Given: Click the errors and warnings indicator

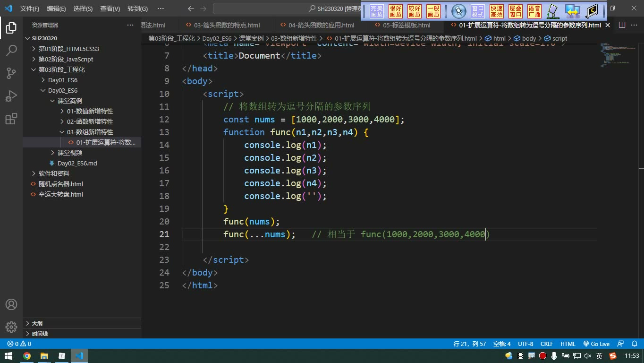Looking at the screenshot, I should coord(19,344).
